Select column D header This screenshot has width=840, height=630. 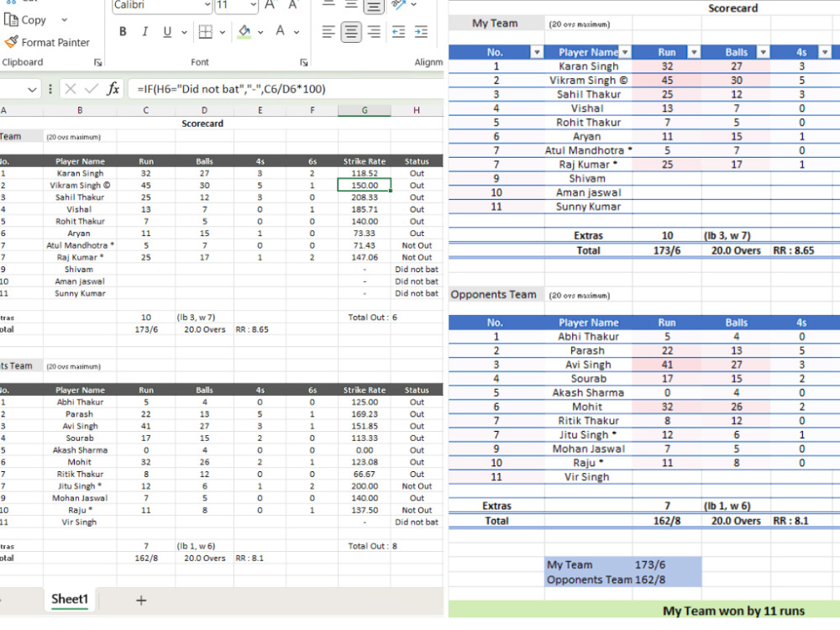(204, 110)
